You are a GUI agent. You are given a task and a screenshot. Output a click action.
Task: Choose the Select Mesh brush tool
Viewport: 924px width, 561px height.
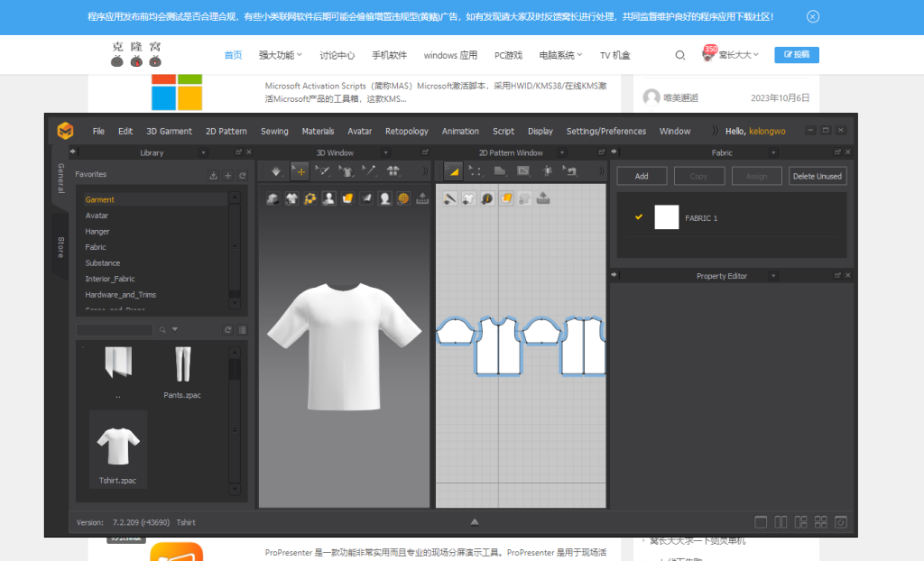[322, 171]
